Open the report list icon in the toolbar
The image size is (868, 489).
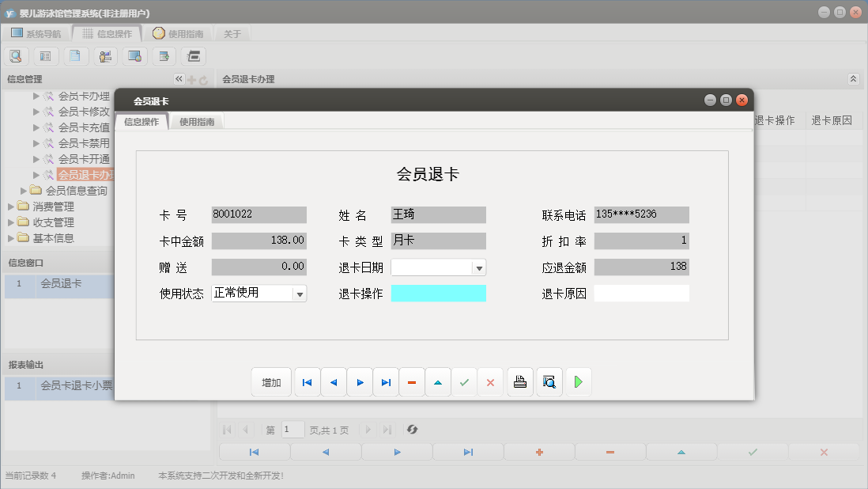[x=45, y=55]
